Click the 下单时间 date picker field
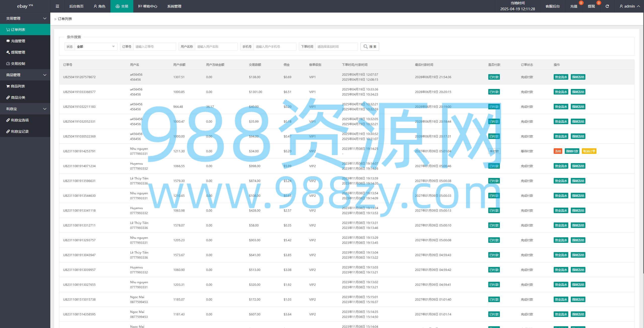 (x=336, y=46)
